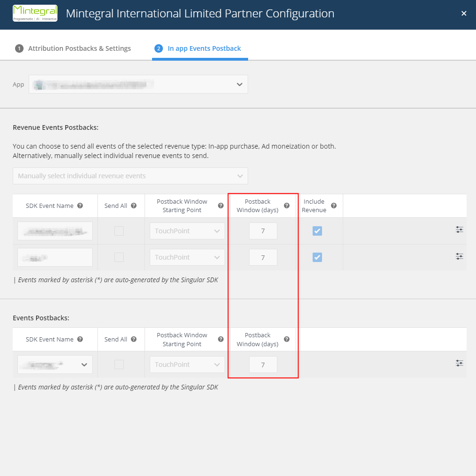476x476 pixels.
Task: Open SDK Event Name dropdown under Events Postbacks
Action: (x=55, y=365)
